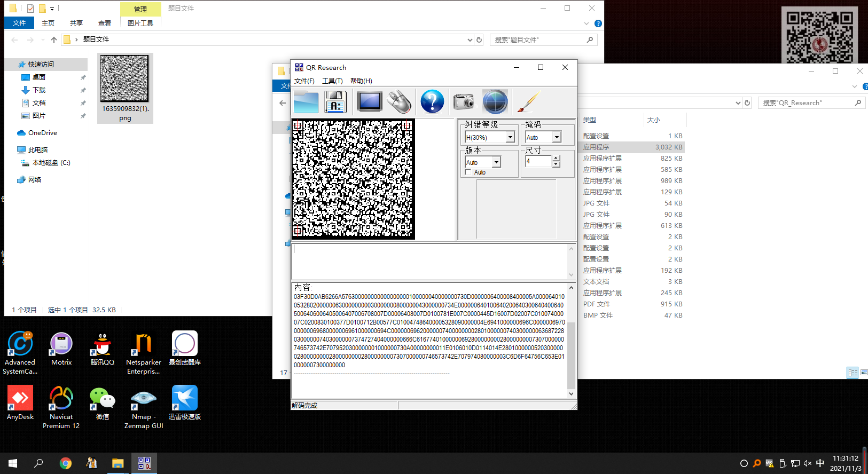Open 文件(F) menu in QR Research
This screenshot has height=474, width=868.
(304, 81)
